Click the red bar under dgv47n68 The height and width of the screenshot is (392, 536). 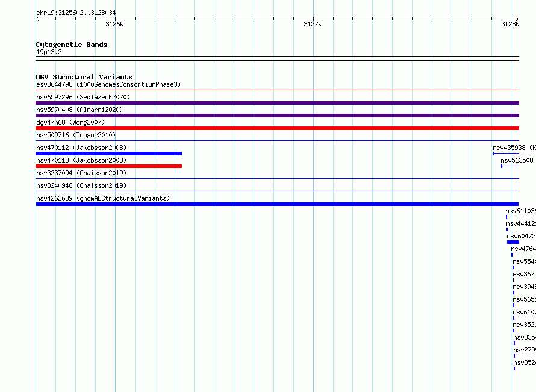[x=277, y=128]
